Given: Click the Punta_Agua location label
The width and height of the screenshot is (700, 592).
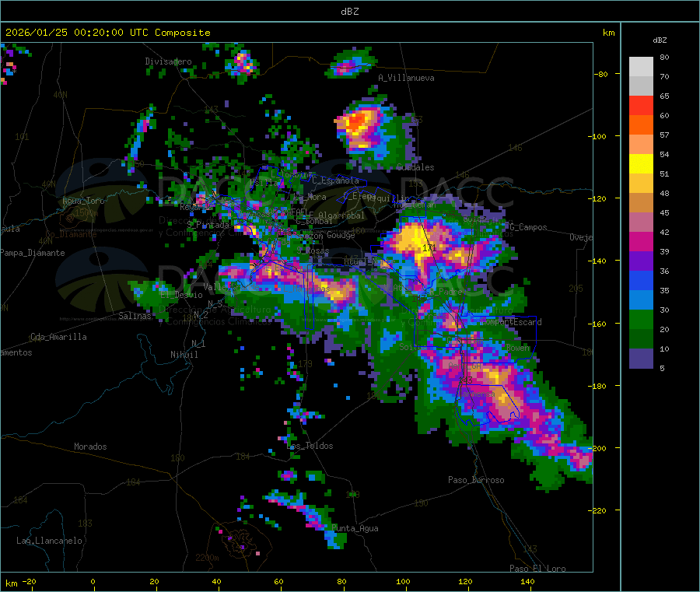Looking at the screenshot, I should click(355, 528).
